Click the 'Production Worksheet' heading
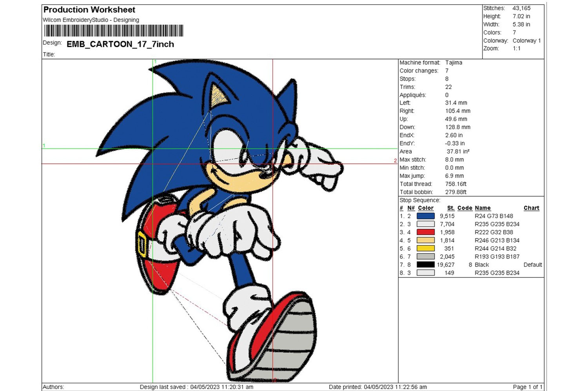The height and width of the screenshot is (391, 588). [89, 10]
